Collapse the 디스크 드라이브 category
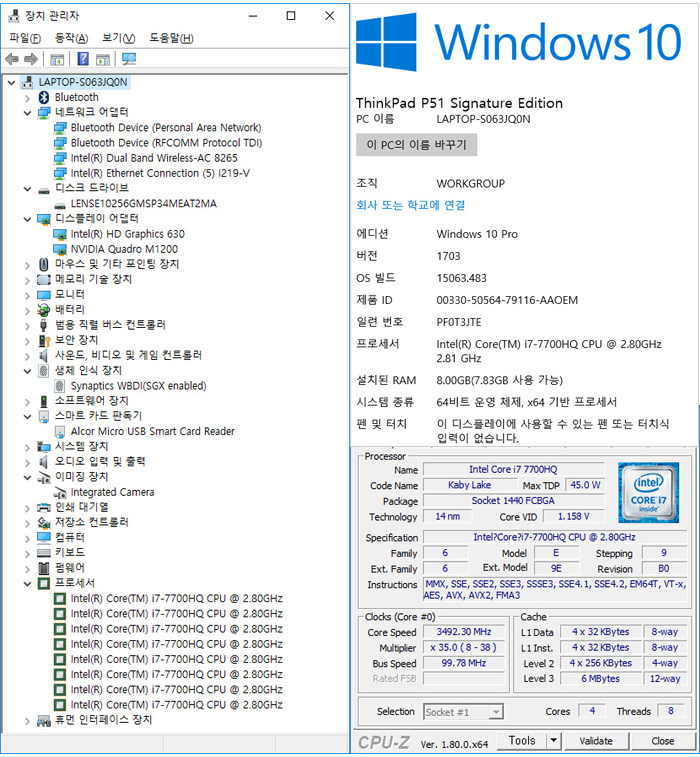The image size is (700, 757). coord(28,189)
